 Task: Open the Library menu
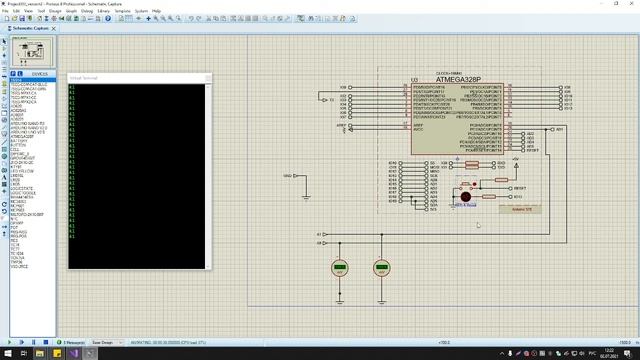click(103, 11)
